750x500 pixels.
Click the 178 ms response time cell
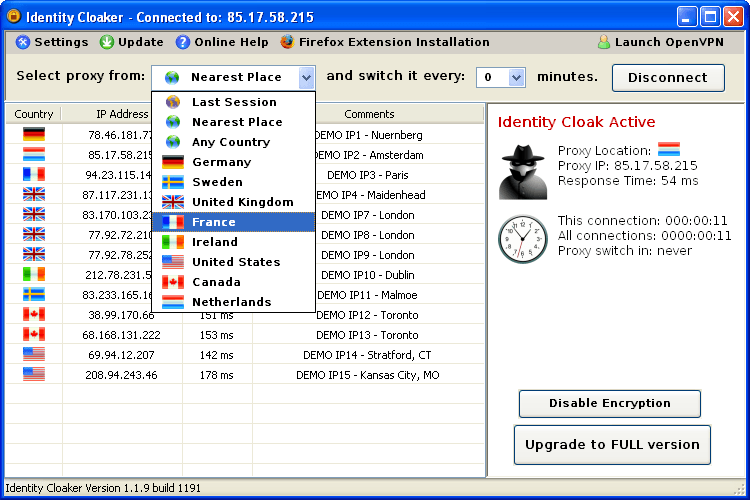click(x=217, y=375)
